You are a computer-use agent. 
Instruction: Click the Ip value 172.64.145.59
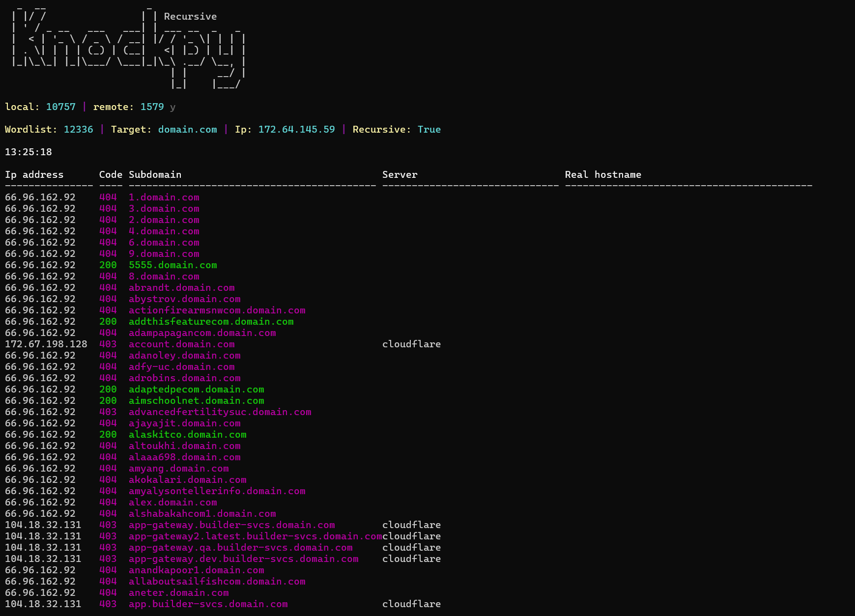click(297, 129)
